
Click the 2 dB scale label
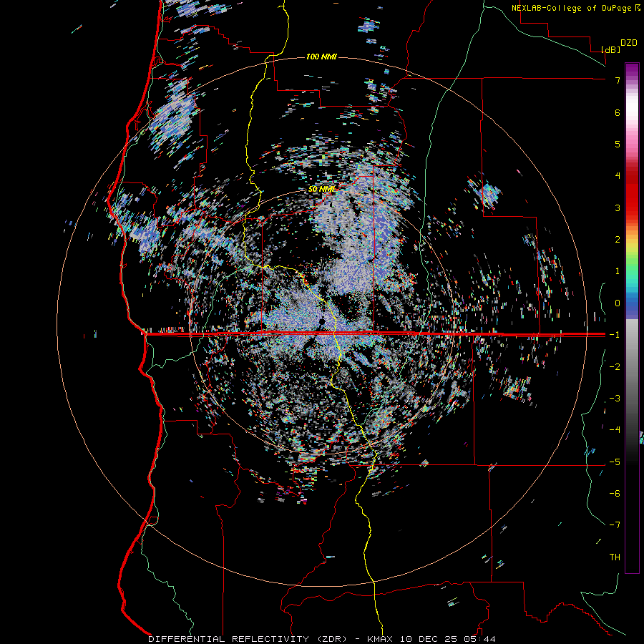618,240
